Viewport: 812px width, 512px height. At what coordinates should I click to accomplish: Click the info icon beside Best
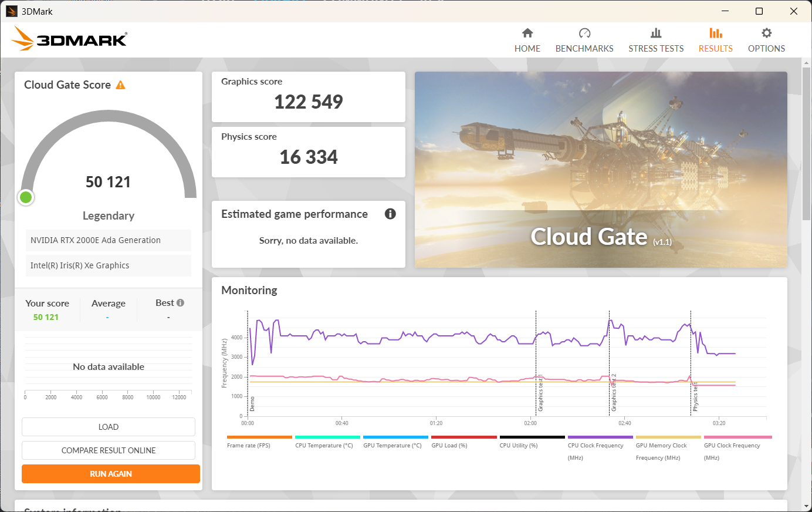pos(181,303)
